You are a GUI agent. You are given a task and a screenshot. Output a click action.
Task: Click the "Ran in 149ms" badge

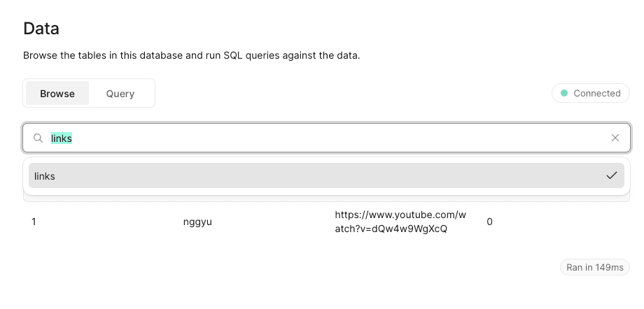coord(595,268)
